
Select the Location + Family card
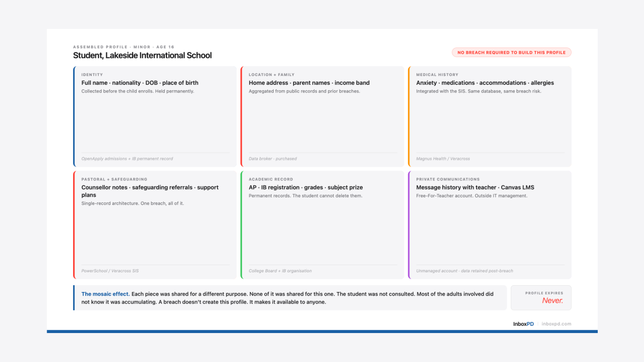pyautogui.click(x=322, y=117)
